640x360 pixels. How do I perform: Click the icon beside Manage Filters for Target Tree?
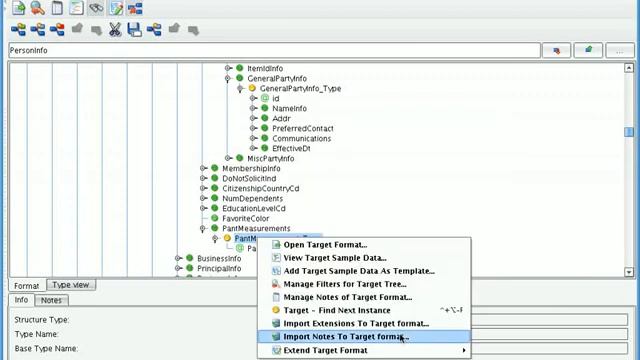point(276,284)
